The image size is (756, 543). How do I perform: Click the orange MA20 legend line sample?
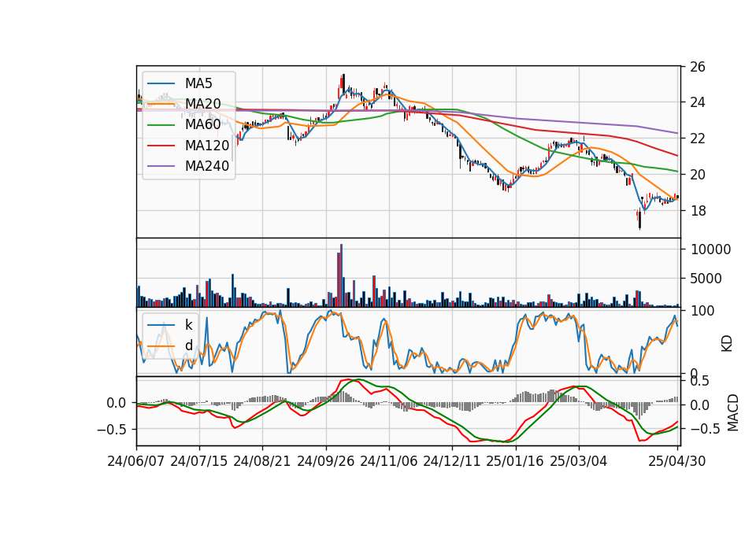pyautogui.click(x=161, y=104)
